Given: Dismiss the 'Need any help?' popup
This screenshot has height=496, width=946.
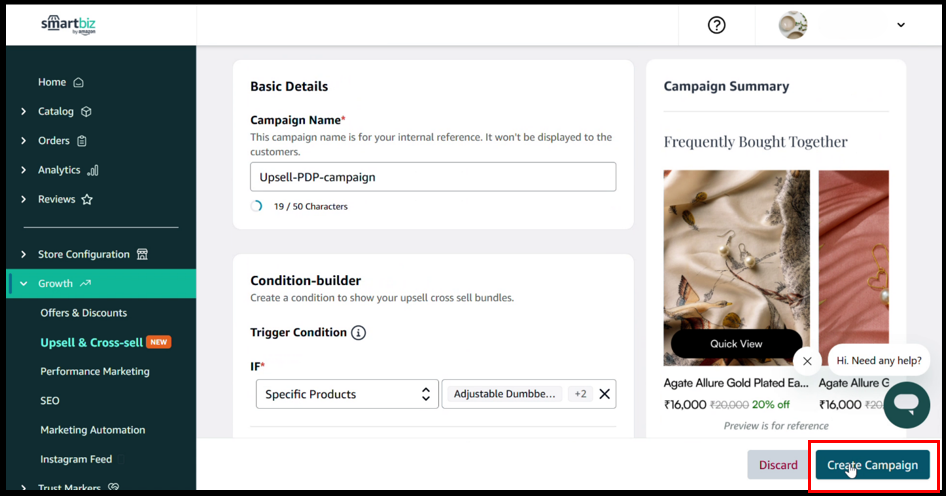Looking at the screenshot, I should point(807,361).
